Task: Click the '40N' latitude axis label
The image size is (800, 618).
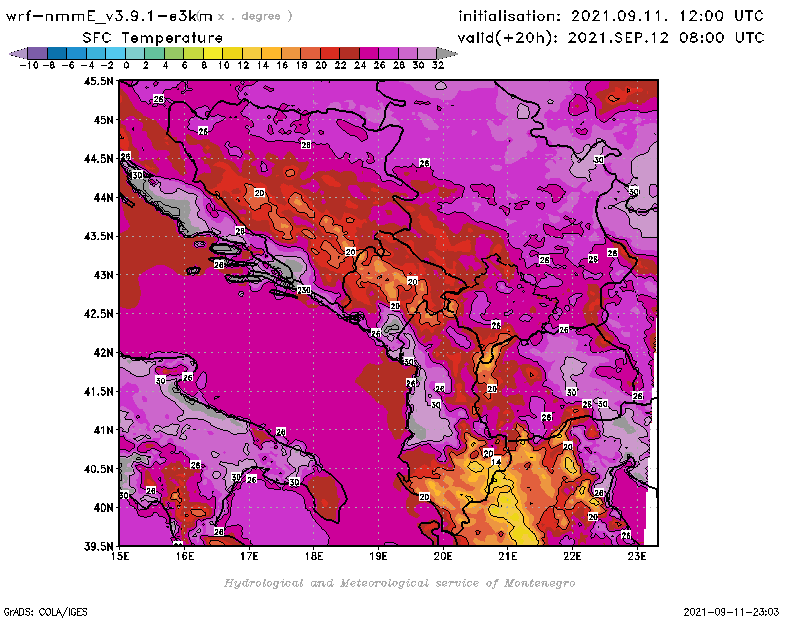Action: coord(103,507)
